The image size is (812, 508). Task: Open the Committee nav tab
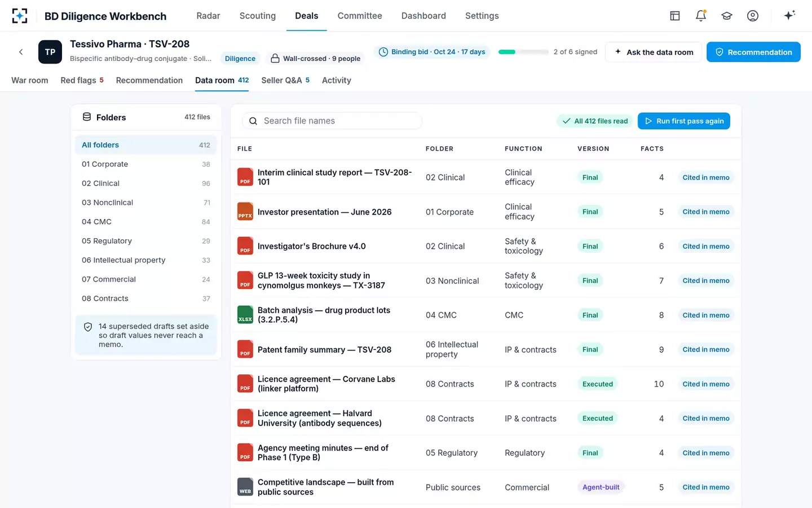pos(360,16)
